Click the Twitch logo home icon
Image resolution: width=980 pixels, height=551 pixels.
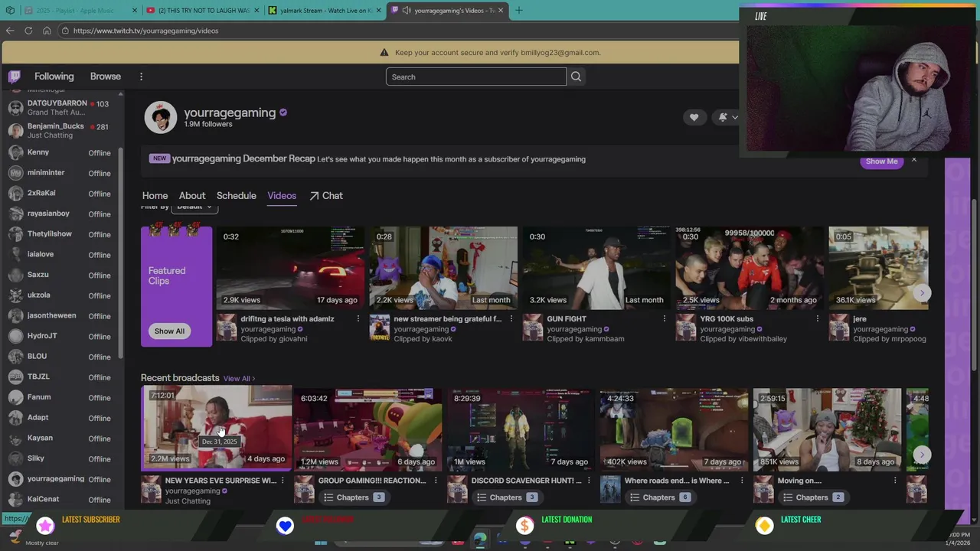[14, 77]
